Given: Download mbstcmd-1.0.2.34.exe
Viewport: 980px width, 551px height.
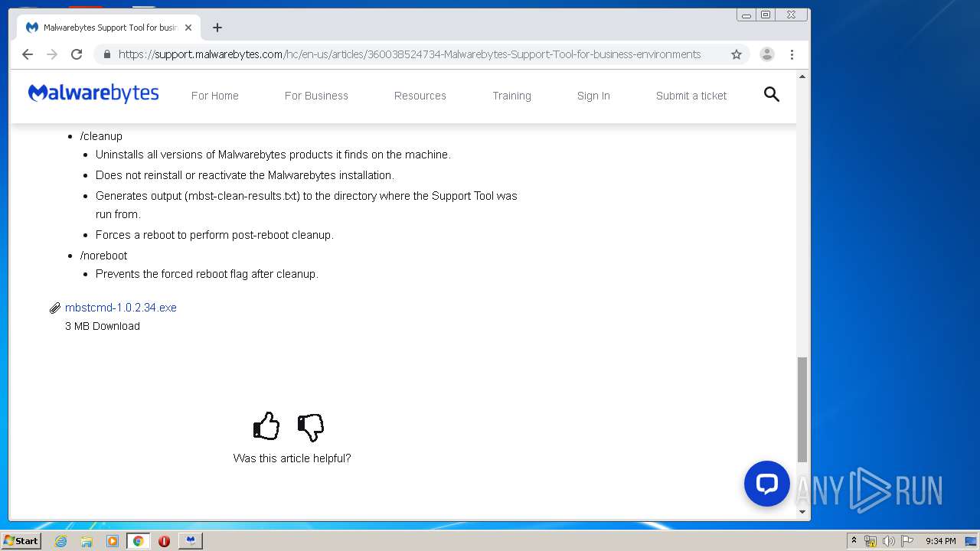Looking at the screenshot, I should point(121,308).
